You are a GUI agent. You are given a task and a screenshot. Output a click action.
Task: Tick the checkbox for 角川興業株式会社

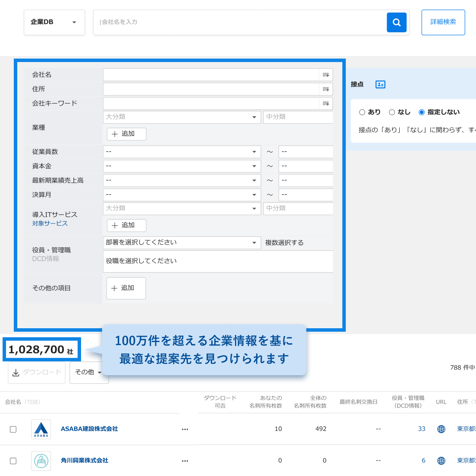point(13,460)
